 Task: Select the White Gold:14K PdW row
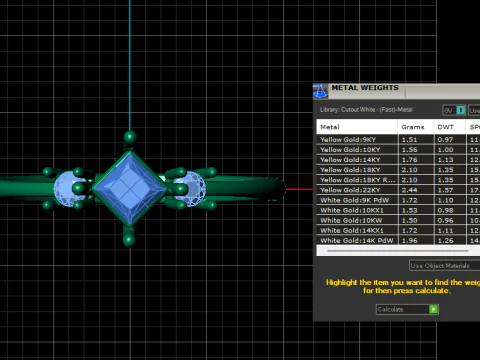(398, 240)
